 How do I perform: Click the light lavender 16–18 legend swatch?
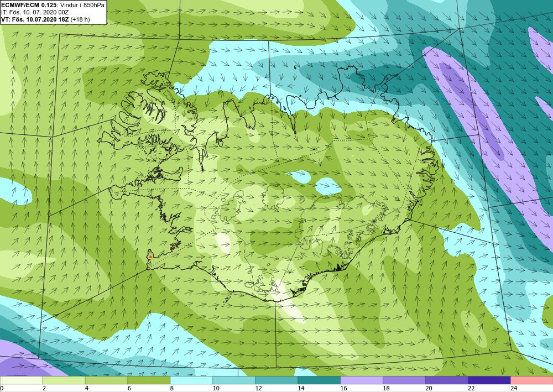click(362, 380)
